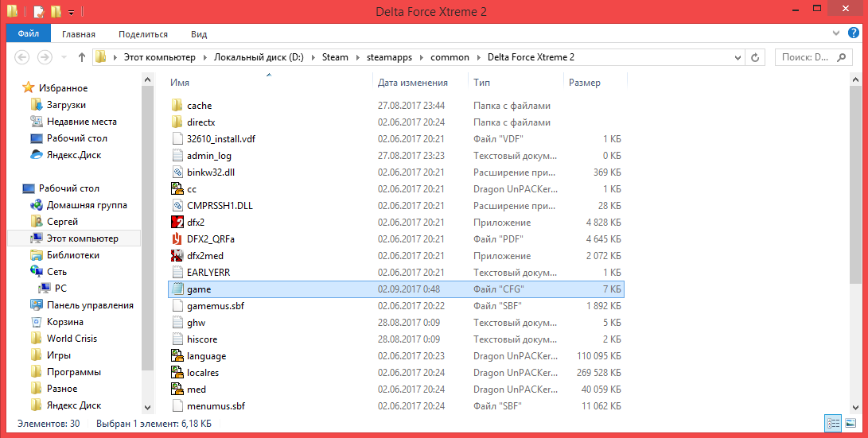This screenshot has width=868, height=438.
Task: Select the 32610_install.vdf file name
Action: 221,138
